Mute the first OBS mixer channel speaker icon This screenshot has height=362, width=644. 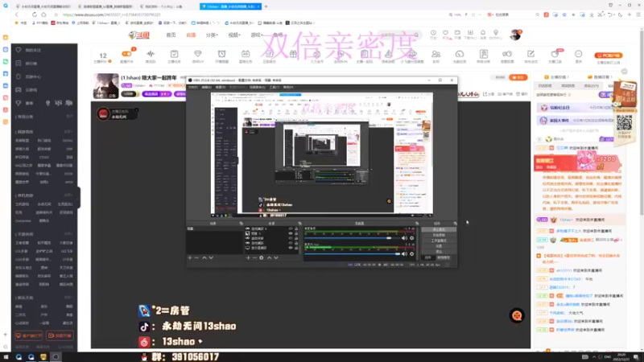tap(404, 238)
